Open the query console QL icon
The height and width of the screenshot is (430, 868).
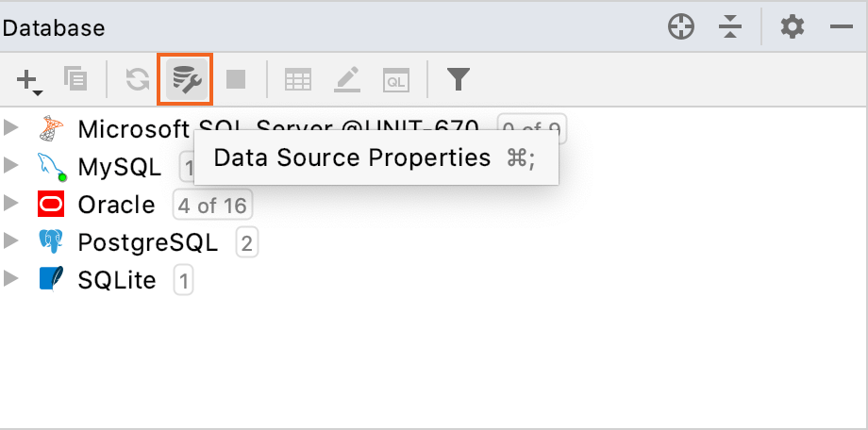point(396,80)
